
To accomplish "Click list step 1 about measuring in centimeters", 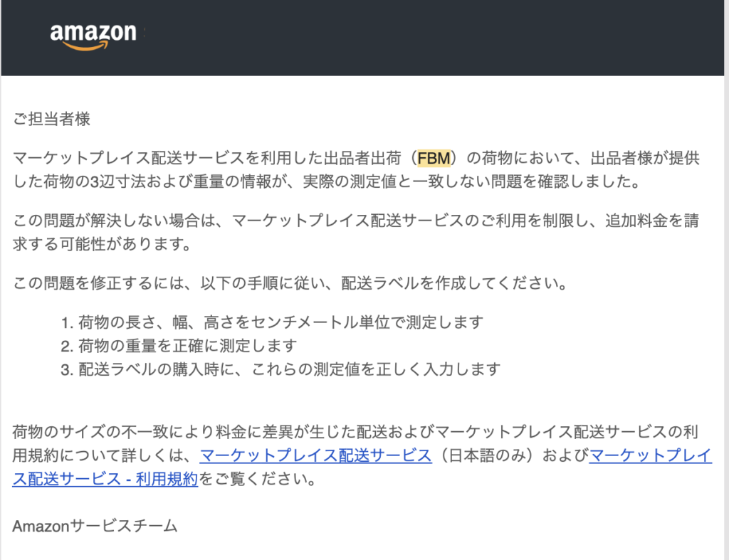I will [x=272, y=322].
